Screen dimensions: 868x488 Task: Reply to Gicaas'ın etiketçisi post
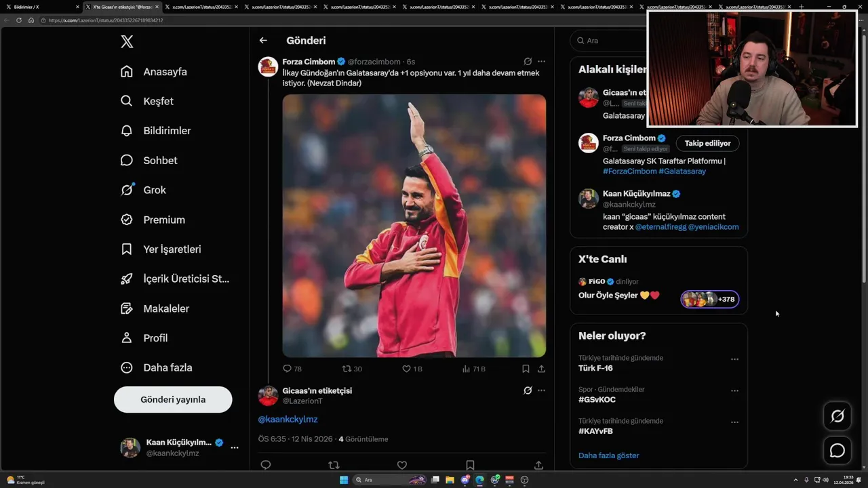[x=266, y=465]
